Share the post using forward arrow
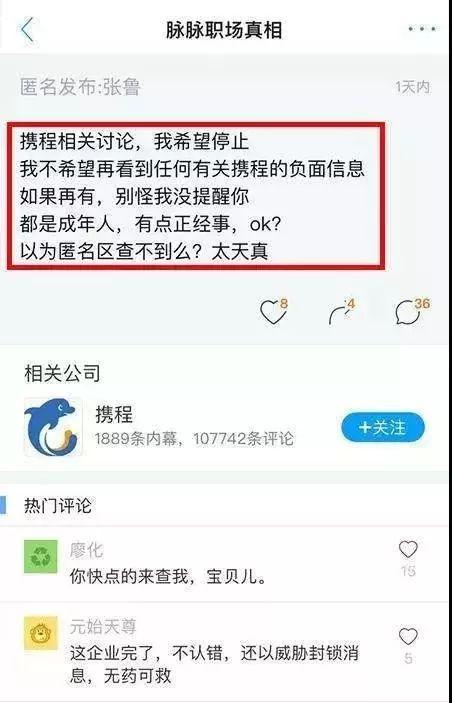This screenshot has width=452, height=703. pos(341,312)
